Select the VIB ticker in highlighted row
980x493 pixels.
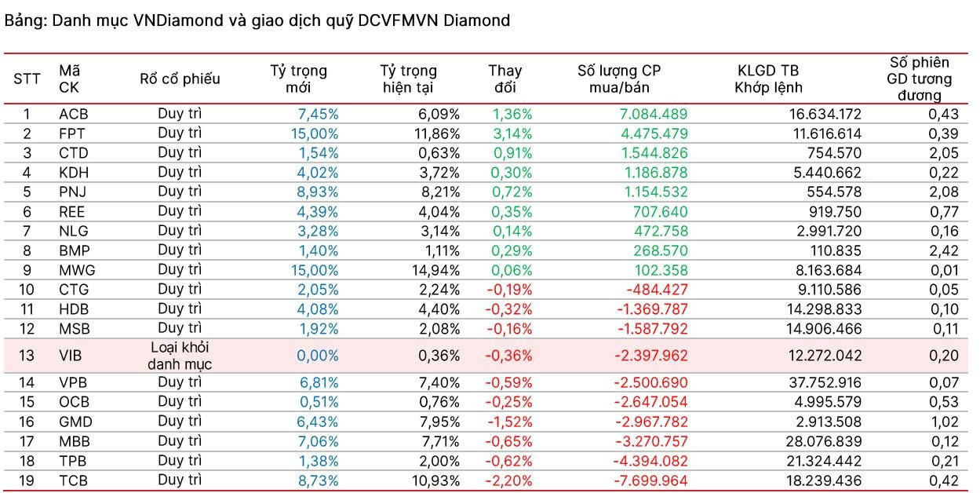(71, 356)
